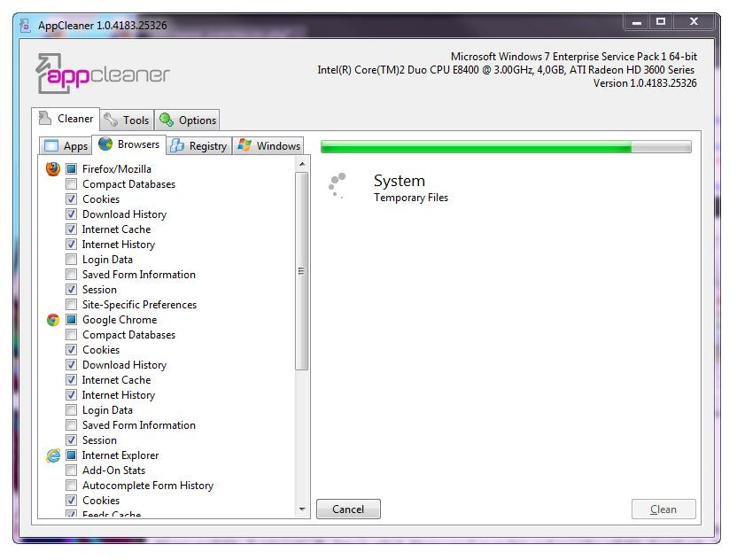Viewport: 737px width, 560px height.
Task: Click the System status heading
Action: coord(399,181)
